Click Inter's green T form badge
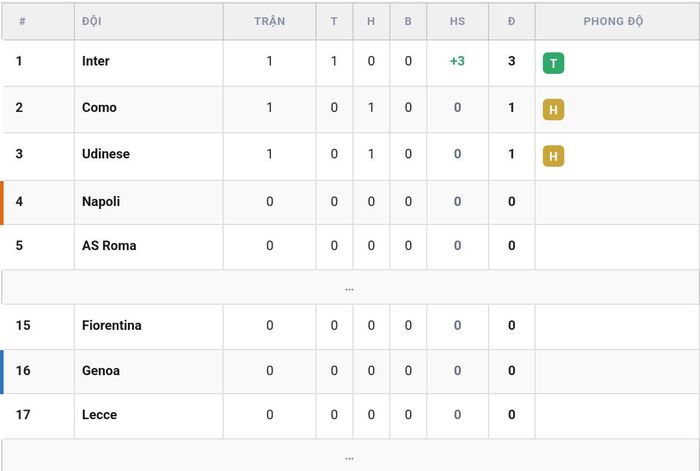700x471 pixels. click(553, 63)
